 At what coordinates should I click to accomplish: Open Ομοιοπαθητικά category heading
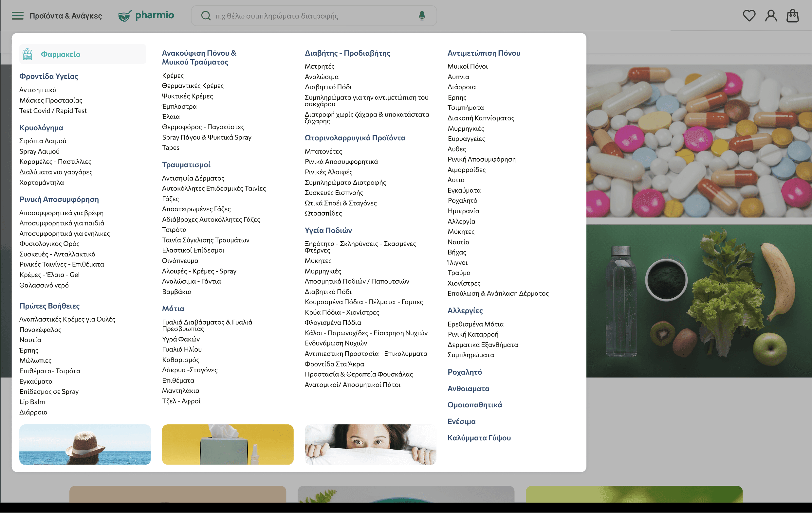[x=474, y=405]
